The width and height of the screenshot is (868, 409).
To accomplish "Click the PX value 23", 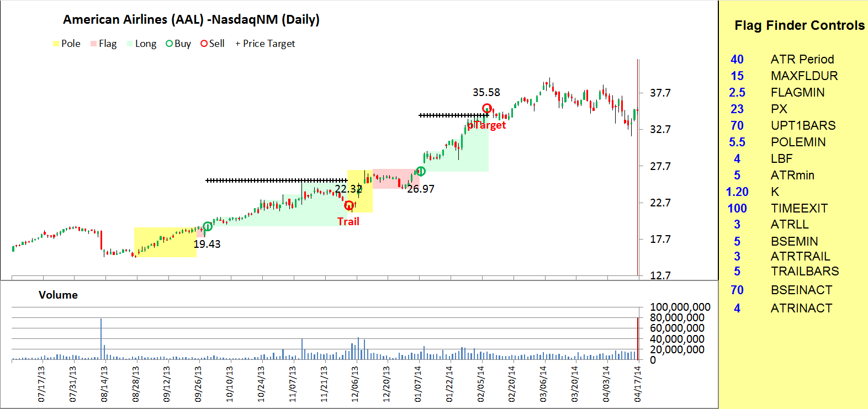I will pyautogui.click(x=737, y=109).
